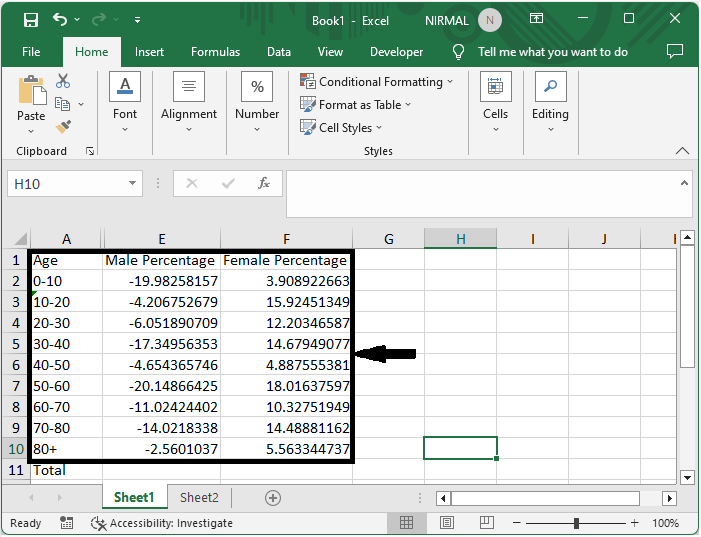The height and width of the screenshot is (537, 701).
Task: Switch to Normal view icon
Action: point(407,523)
